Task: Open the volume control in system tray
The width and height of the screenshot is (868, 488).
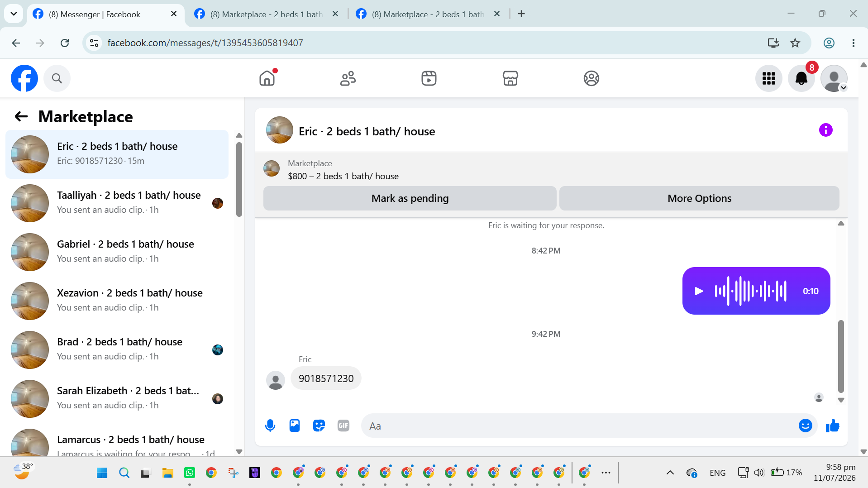Action: coord(759,473)
